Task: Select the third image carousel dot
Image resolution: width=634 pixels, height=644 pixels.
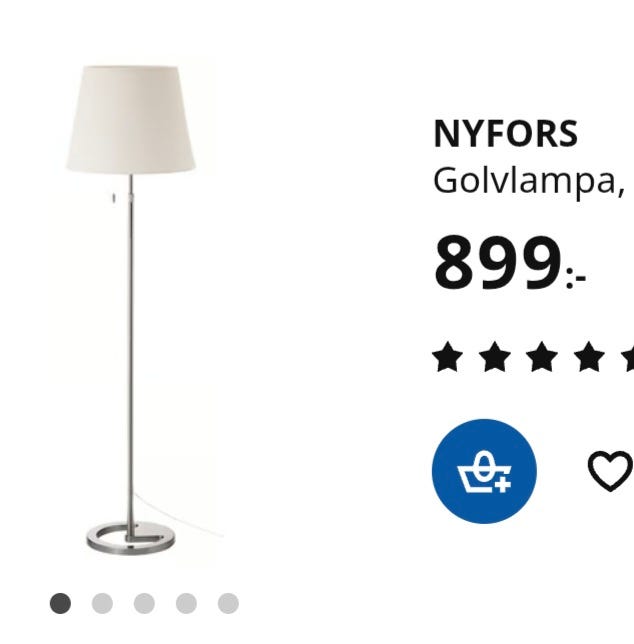Action: click(144, 603)
